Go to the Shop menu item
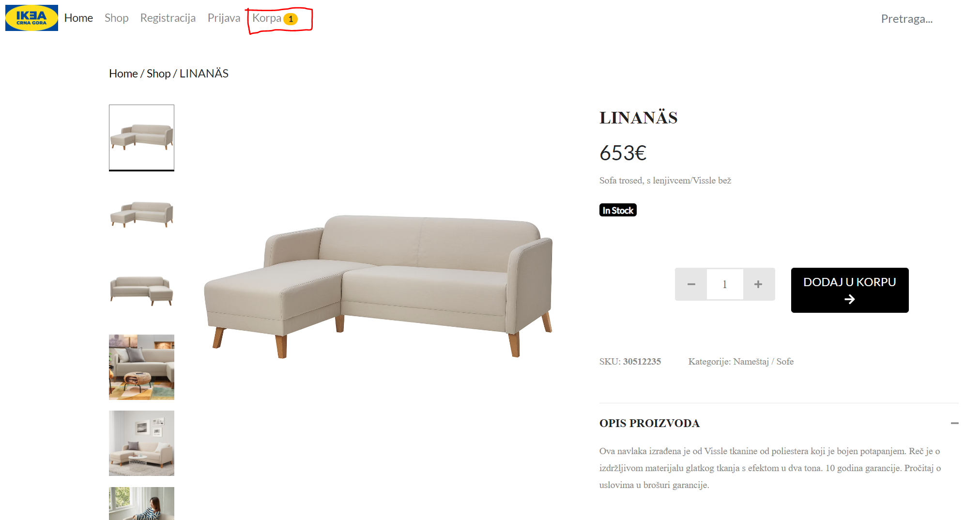The width and height of the screenshot is (980, 520). pos(117,18)
